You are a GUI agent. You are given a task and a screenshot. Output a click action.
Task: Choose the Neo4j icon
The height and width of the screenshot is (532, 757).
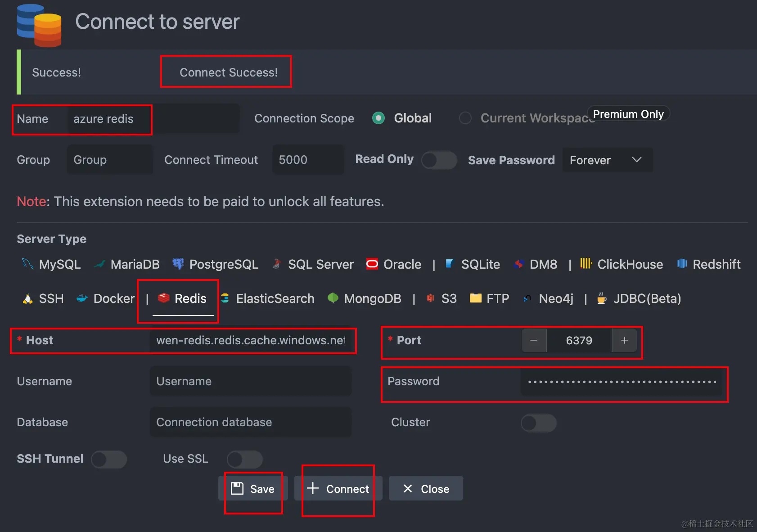point(527,298)
